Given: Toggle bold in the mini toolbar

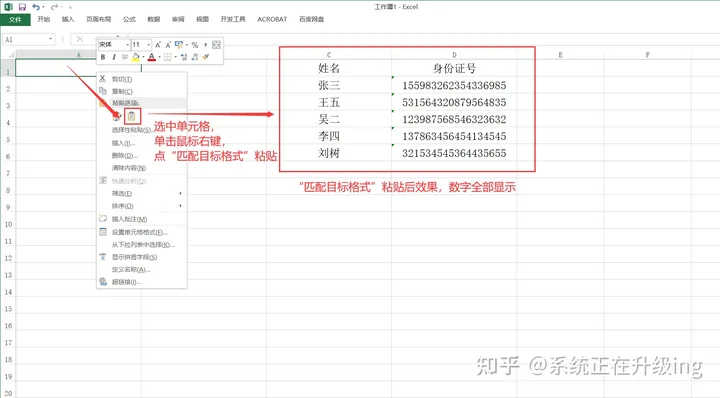Looking at the screenshot, I should point(103,57).
